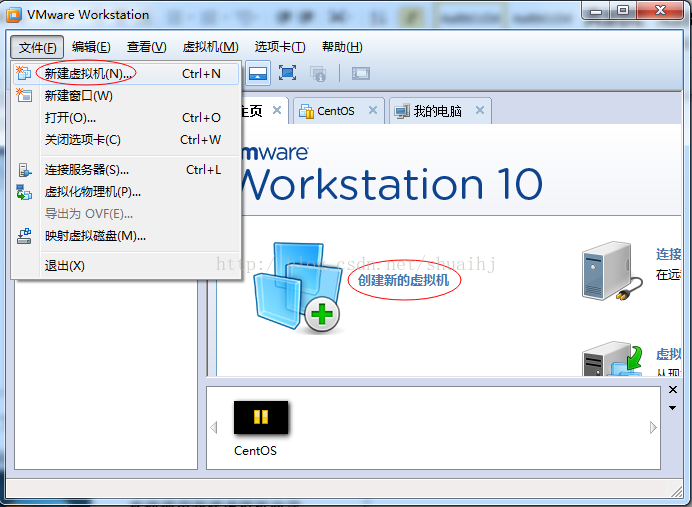692x507 pixels.
Task: Choose 虚拟化物理机(P)... menu entry
Action: pos(126,192)
